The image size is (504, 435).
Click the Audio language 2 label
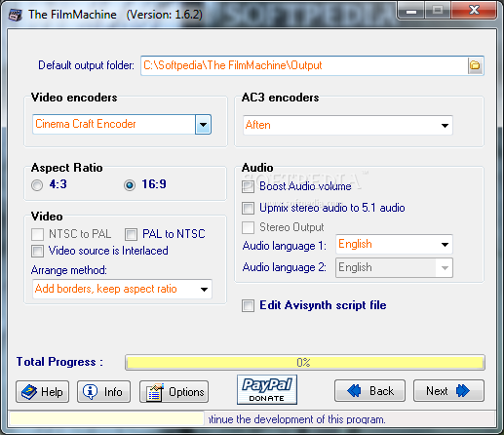click(285, 267)
